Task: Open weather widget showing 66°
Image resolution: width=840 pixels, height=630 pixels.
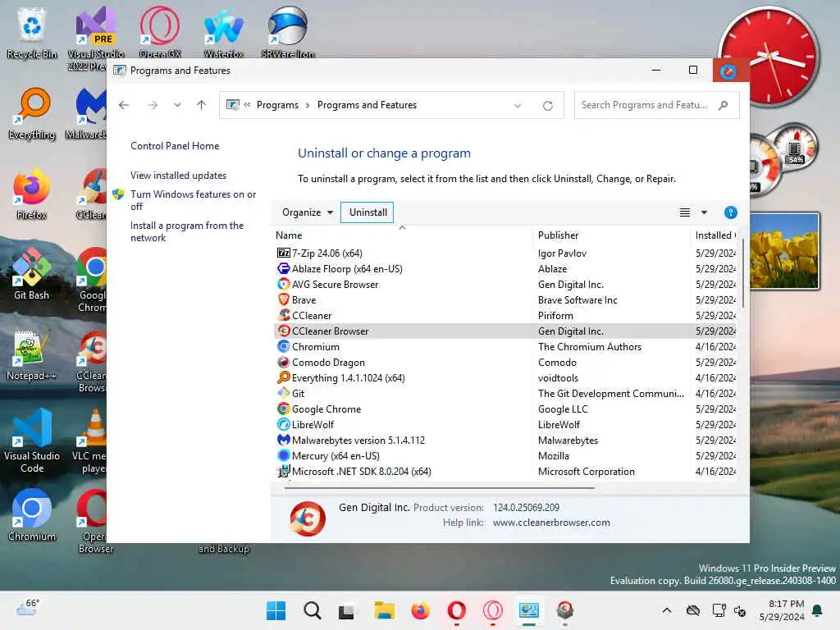Action: (27, 608)
